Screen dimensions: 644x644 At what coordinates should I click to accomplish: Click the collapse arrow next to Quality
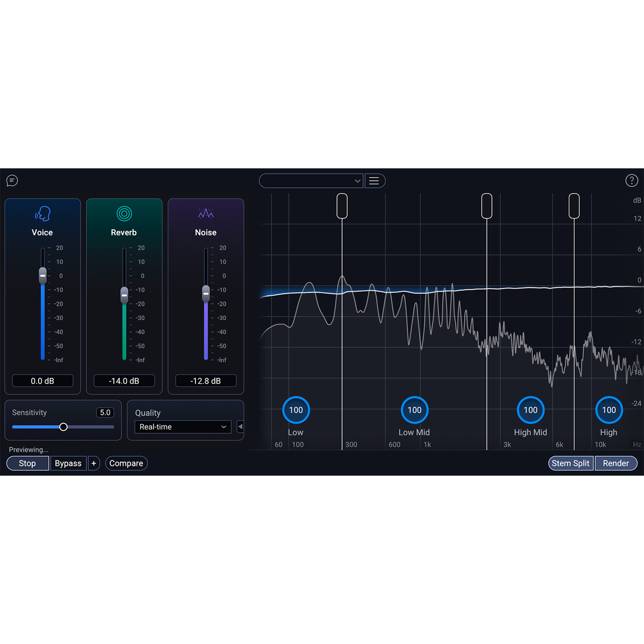click(240, 427)
